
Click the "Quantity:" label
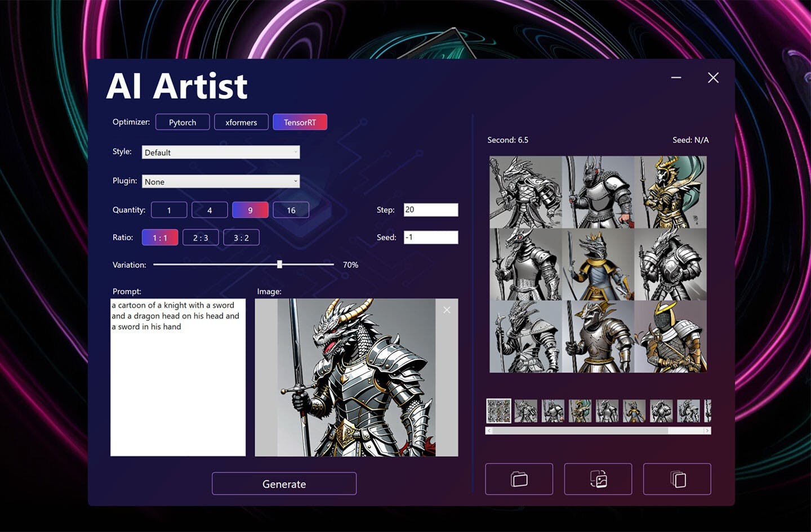(x=129, y=210)
